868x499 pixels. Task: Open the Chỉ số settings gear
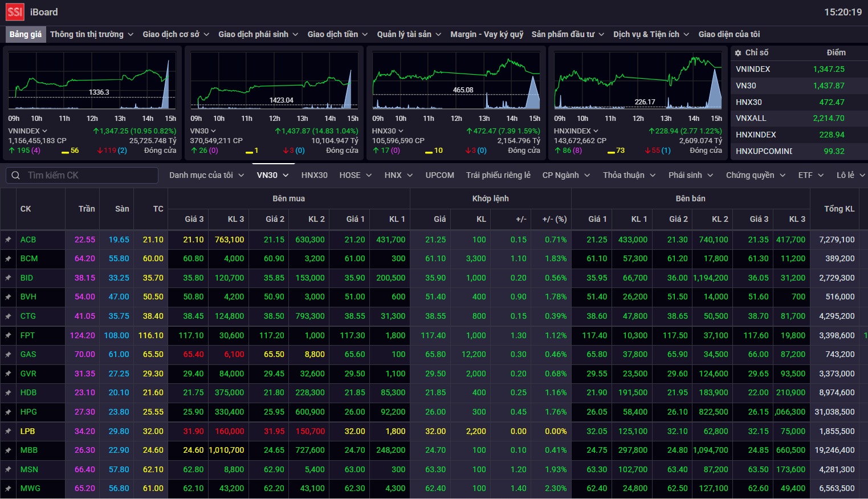(738, 52)
